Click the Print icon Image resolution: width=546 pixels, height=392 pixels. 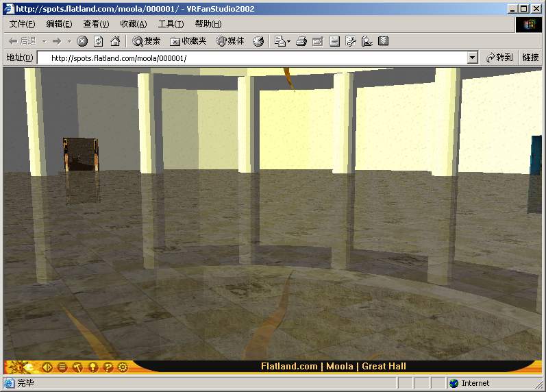(301, 42)
